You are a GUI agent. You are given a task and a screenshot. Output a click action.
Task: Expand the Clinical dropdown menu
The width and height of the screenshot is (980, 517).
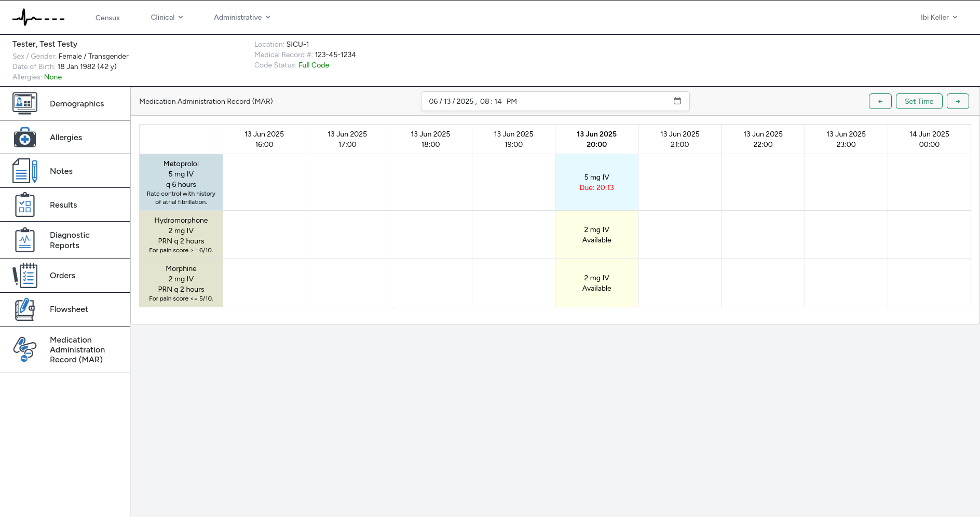(167, 17)
